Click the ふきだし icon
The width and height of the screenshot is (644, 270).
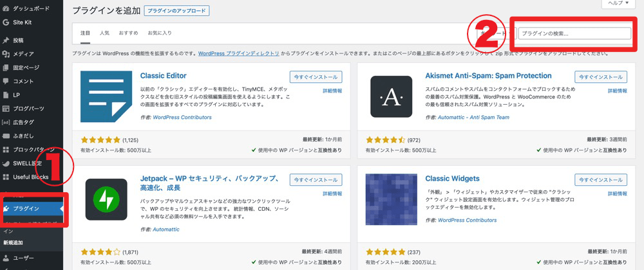[6, 136]
